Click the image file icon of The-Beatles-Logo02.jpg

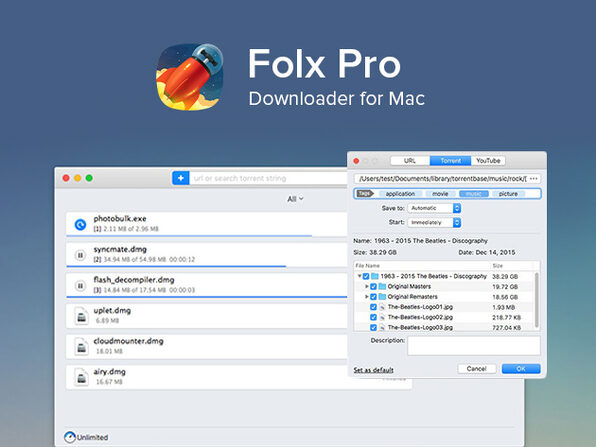382,317
